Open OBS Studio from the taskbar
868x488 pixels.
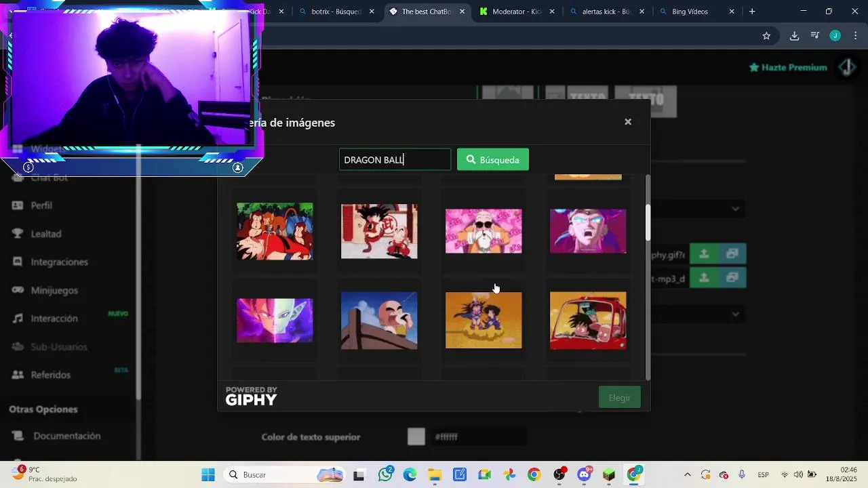click(x=559, y=474)
